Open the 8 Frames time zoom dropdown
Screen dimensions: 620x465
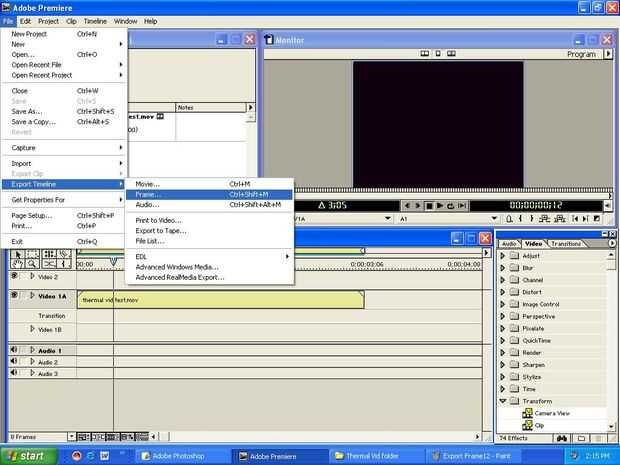point(72,437)
